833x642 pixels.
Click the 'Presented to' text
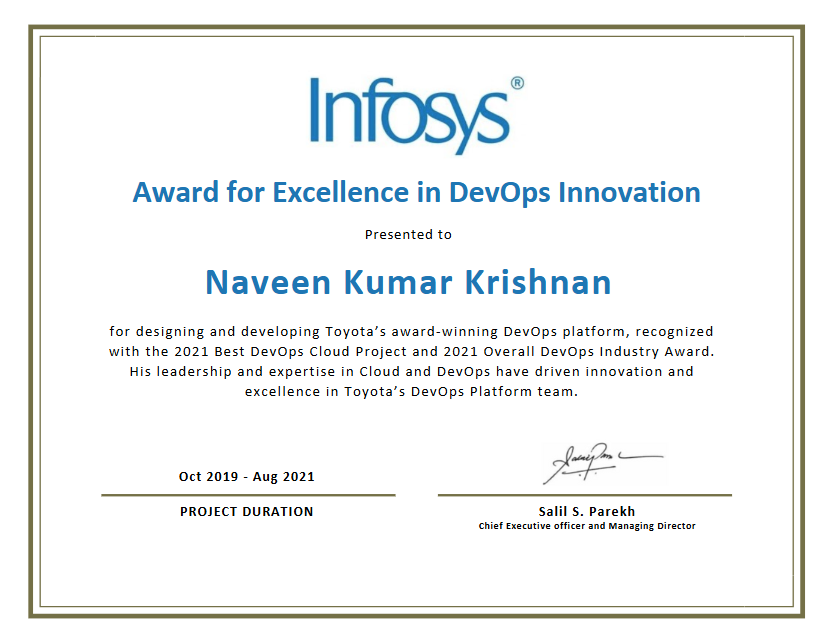[408, 234]
